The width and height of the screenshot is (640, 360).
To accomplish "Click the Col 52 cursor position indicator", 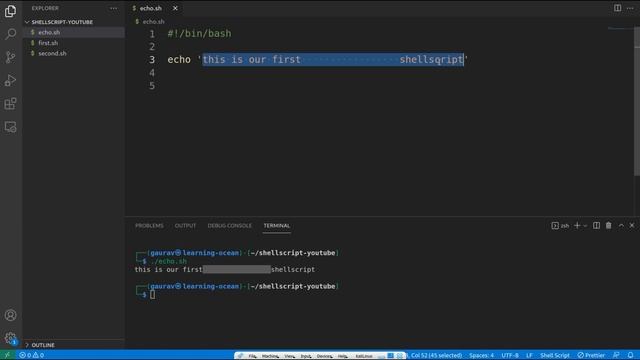I will coord(435,355).
